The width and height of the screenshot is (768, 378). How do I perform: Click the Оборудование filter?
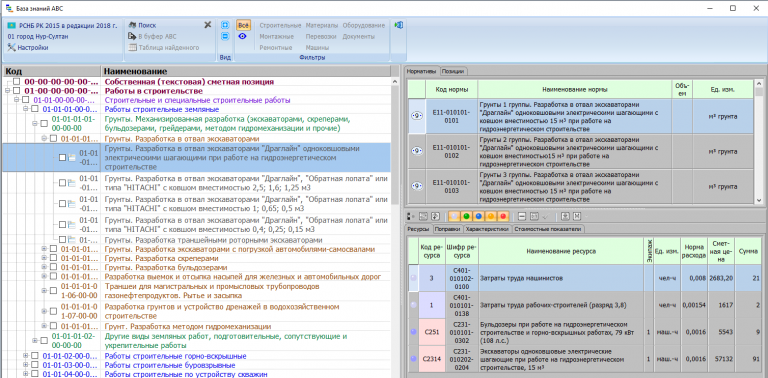pyautogui.click(x=363, y=25)
